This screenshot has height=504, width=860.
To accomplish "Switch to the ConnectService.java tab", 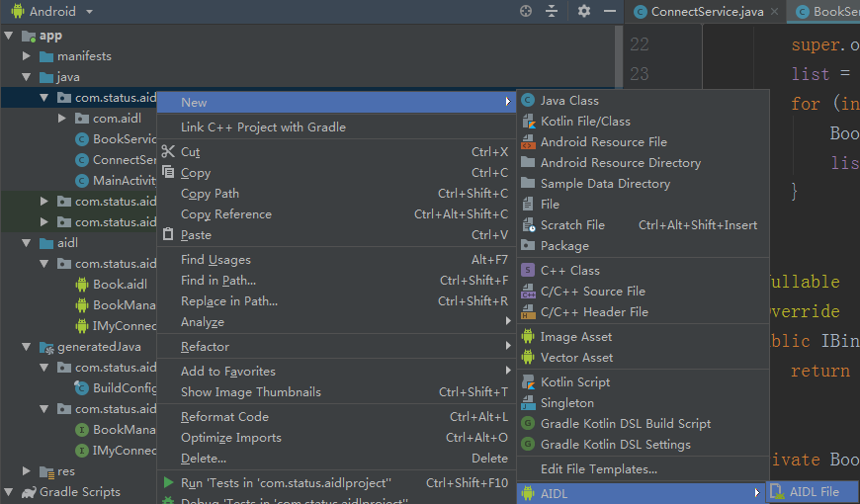I will (706, 12).
